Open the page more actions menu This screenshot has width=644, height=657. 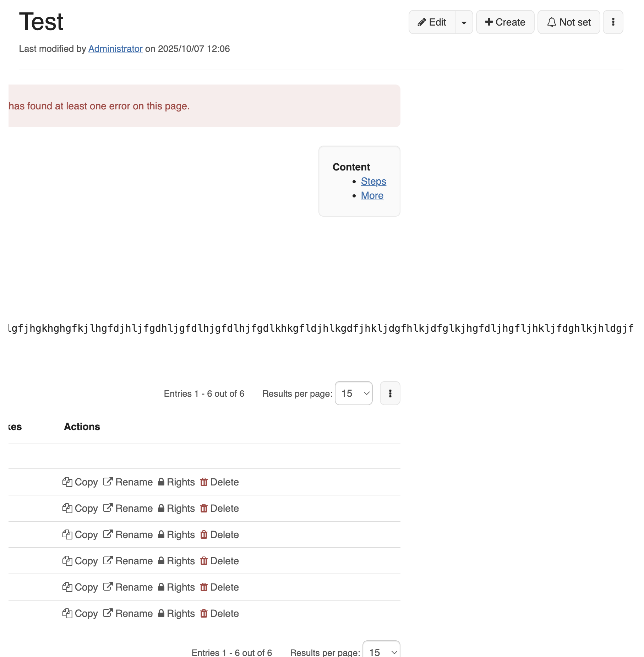coord(613,22)
